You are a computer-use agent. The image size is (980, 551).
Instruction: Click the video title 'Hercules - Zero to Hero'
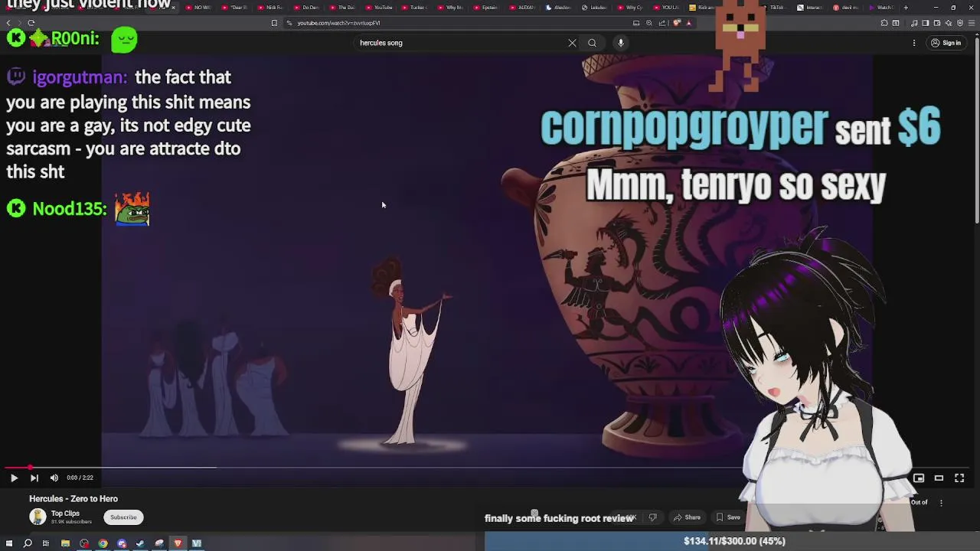tap(73, 499)
